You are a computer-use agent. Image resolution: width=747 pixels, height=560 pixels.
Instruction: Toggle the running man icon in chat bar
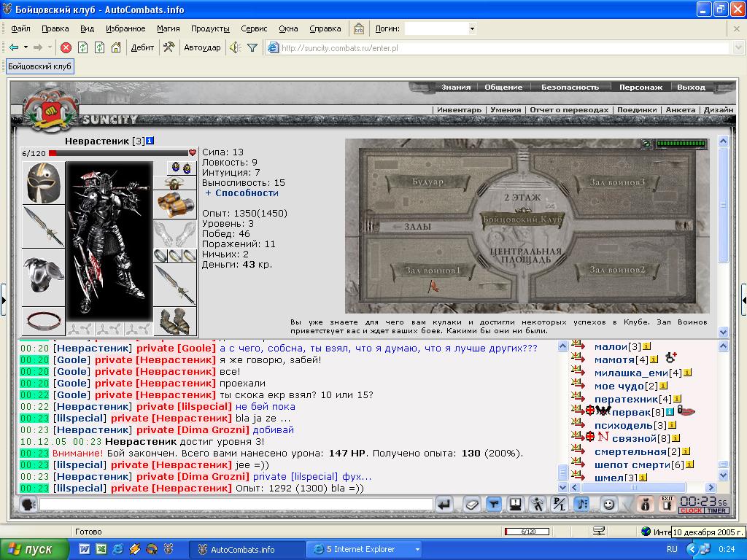(x=538, y=504)
